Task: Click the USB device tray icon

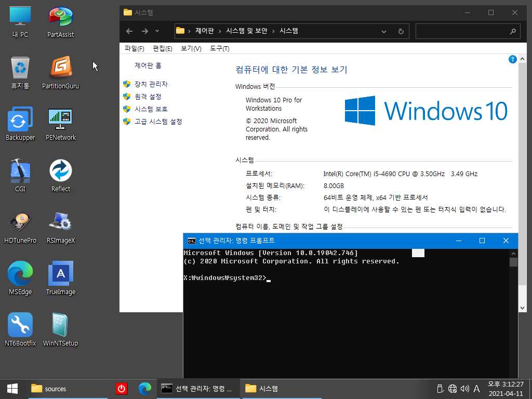Action: click(x=440, y=389)
